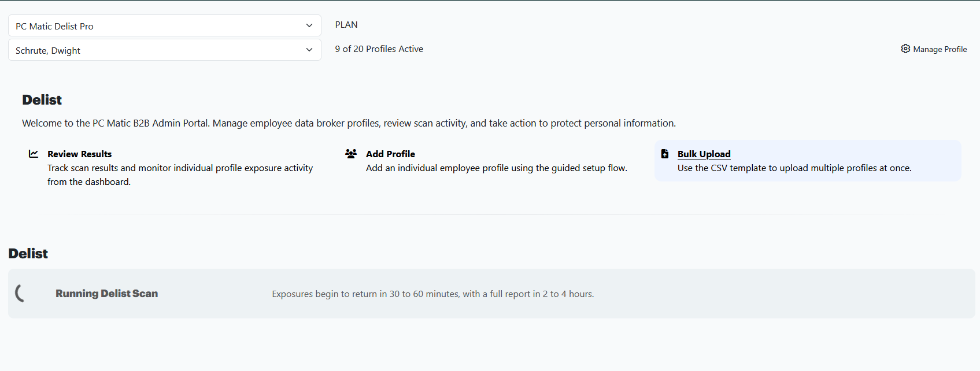Open the Bulk Upload link
Viewport: 980px width, 371px height.
pos(704,154)
